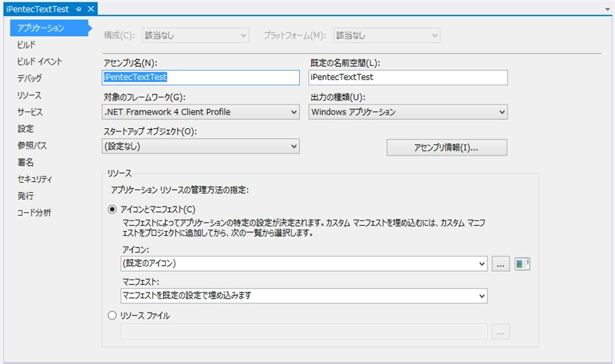The width and height of the screenshot is (615, 364).
Task: Click the アセンブリ名 text field
Action: click(x=201, y=78)
